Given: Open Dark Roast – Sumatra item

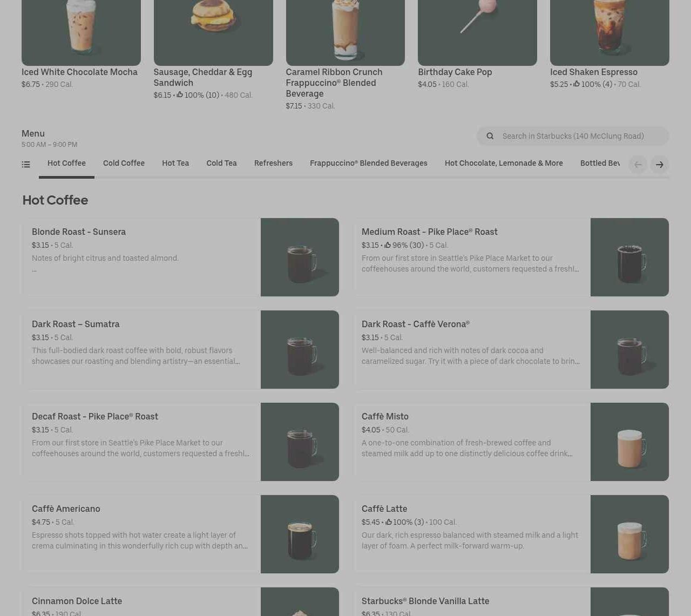Looking at the screenshot, I should 180,349.
